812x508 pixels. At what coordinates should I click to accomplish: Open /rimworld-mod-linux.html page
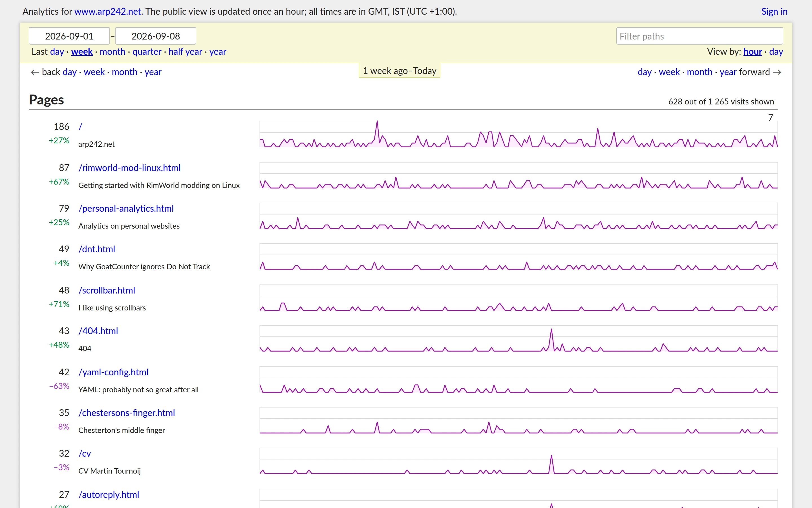pos(129,168)
